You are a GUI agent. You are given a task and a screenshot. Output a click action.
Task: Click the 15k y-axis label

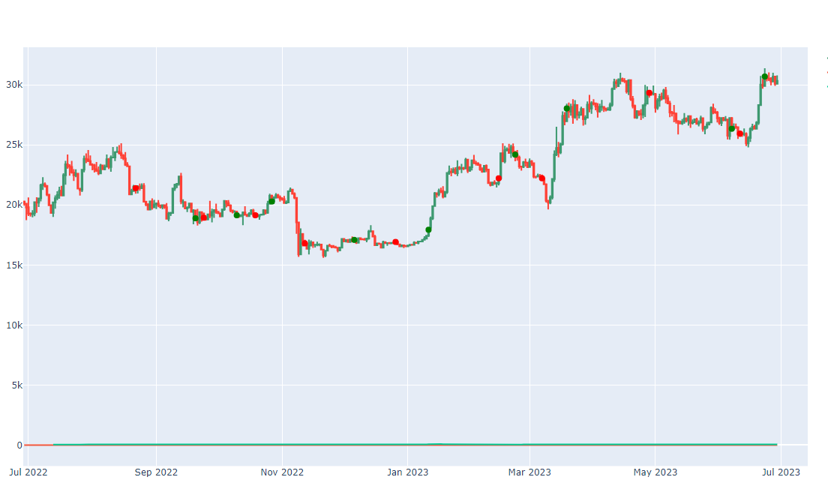coord(14,265)
